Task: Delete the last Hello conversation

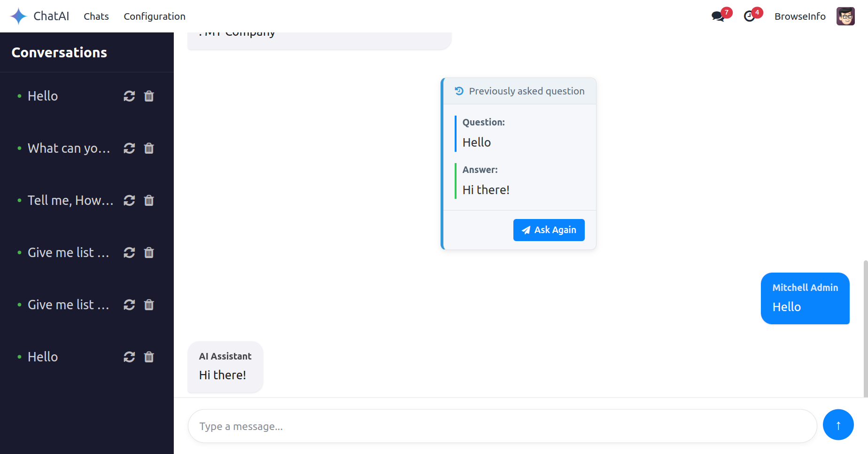Action: tap(149, 357)
